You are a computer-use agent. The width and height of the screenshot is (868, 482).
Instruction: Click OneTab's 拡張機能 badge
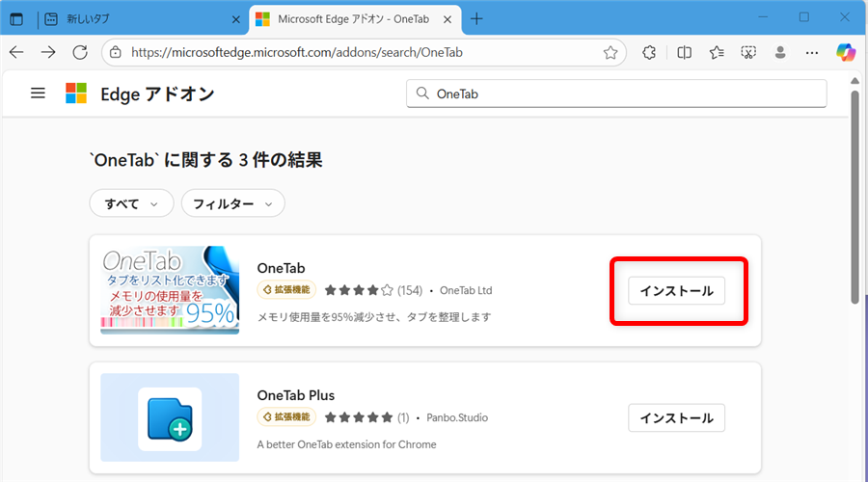click(x=286, y=290)
